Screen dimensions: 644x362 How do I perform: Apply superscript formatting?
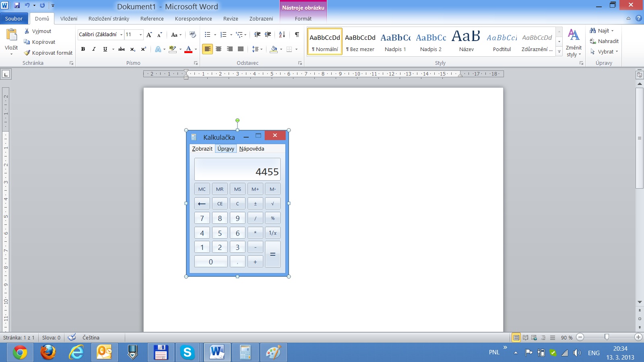pos(143,49)
